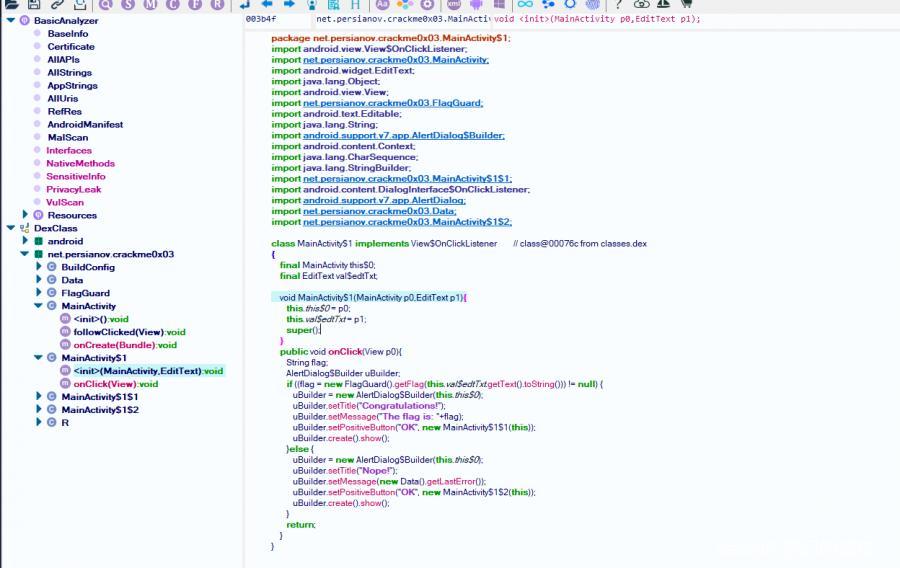Select onCreate(Bundle) method in tree
The image size is (900, 568).
point(125,345)
